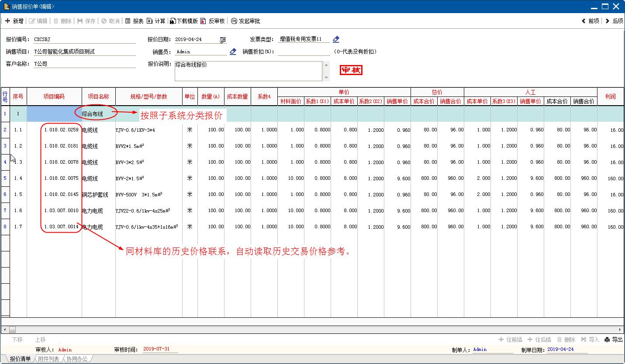Click the 项目名称 column header
The width and height of the screenshot is (625, 364).
(x=98, y=96)
